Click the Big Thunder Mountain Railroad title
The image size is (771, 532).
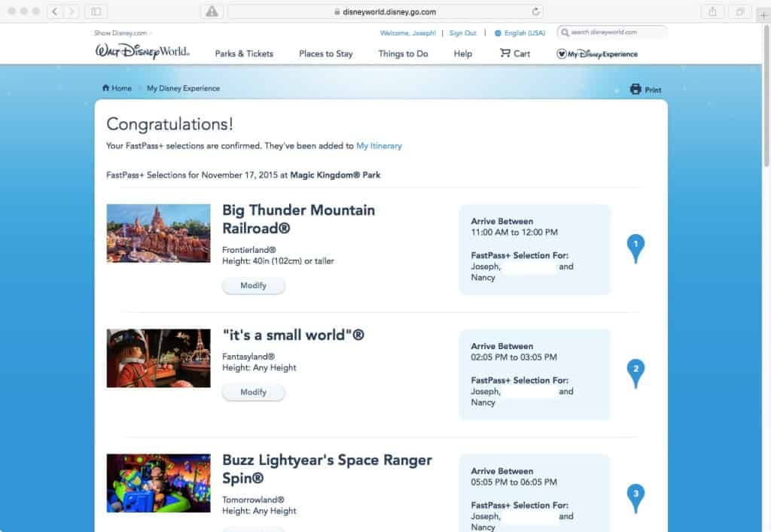pyautogui.click(x=298, y=219)
